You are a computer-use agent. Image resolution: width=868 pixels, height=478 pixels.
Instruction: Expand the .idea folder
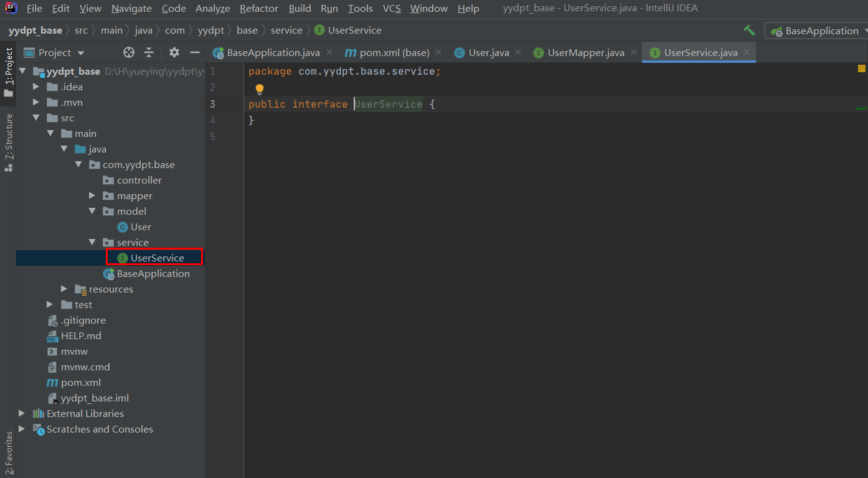pos(37,87)
